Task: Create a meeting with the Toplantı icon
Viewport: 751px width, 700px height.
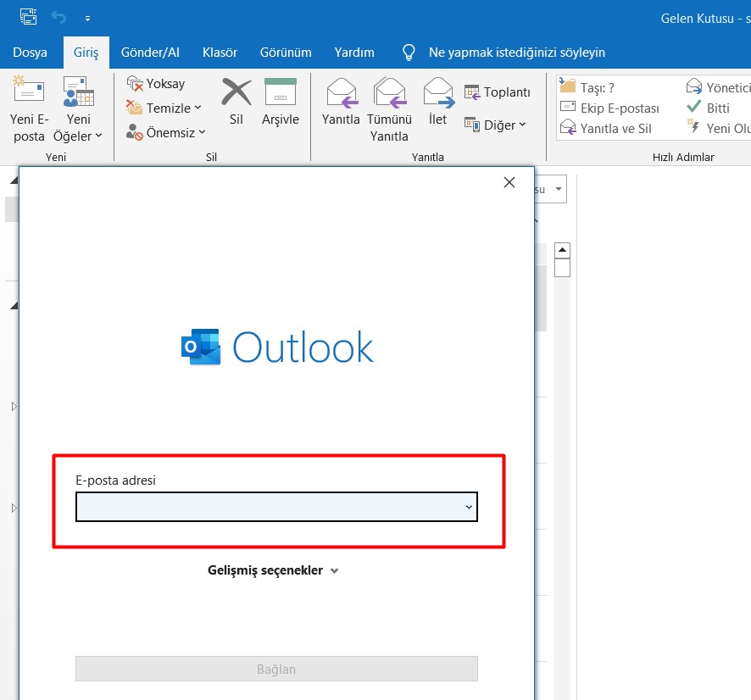Action: click(x=496, y=91)
